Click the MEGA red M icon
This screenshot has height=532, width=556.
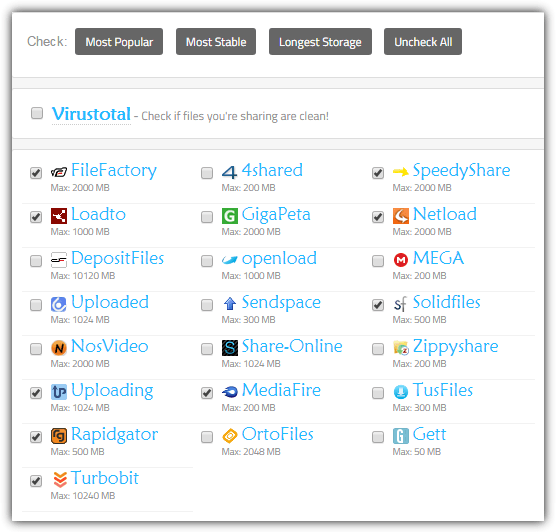[x=401, y=260]
